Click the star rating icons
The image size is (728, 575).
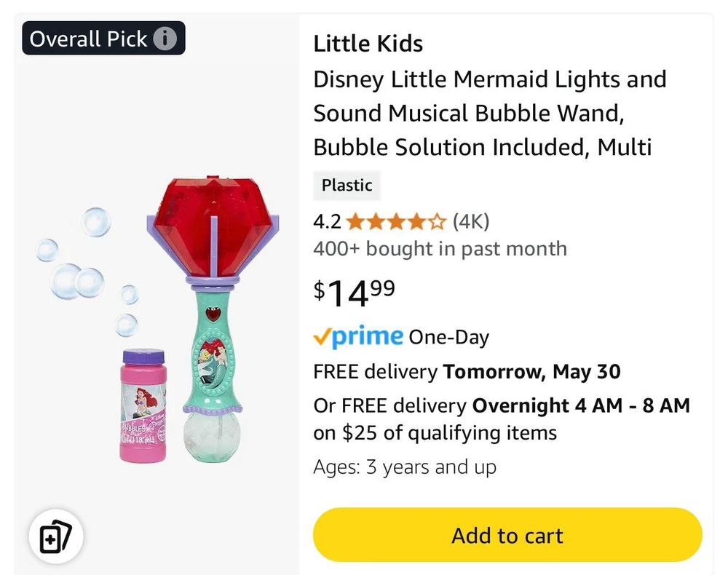(395, 221)
